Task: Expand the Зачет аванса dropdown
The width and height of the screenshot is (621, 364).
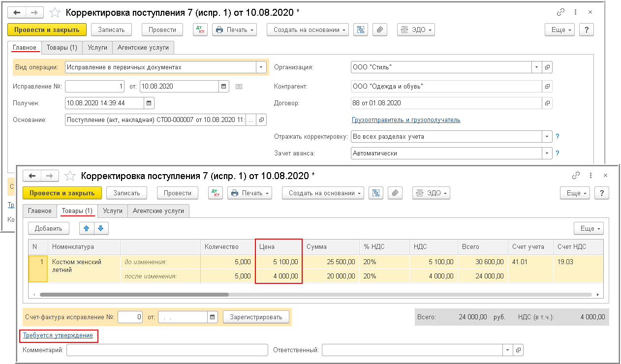Action: (547, 153)
